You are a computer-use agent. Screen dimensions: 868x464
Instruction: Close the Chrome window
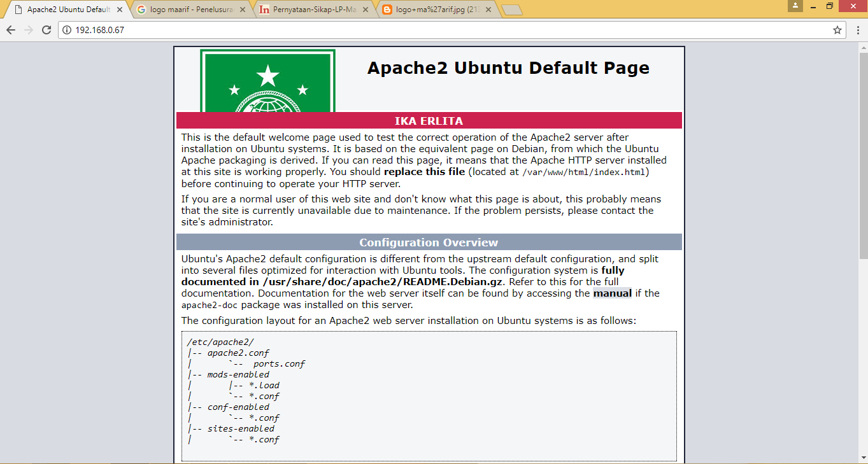853,6
